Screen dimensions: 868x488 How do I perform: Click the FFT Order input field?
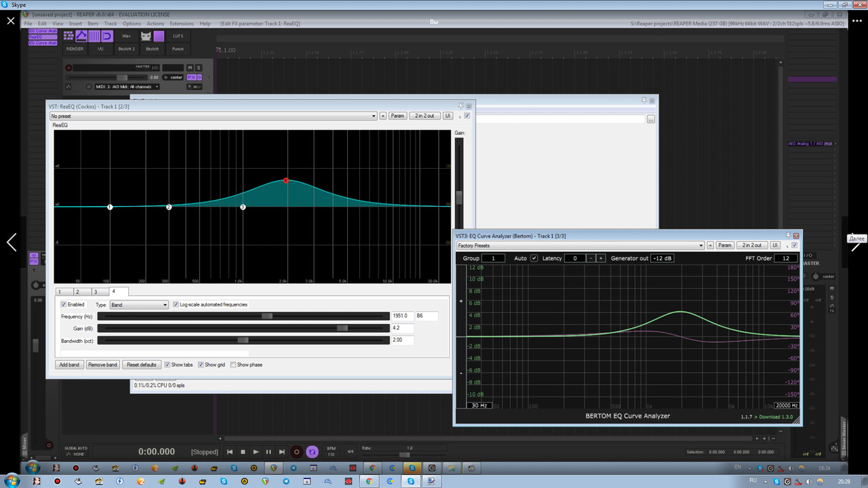point(786,258)
